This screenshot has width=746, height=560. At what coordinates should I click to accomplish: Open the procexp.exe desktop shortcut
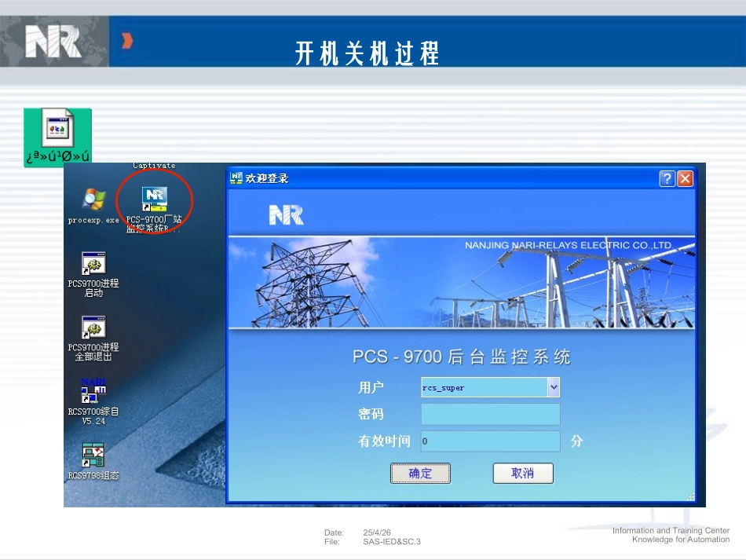click(93, 201)
